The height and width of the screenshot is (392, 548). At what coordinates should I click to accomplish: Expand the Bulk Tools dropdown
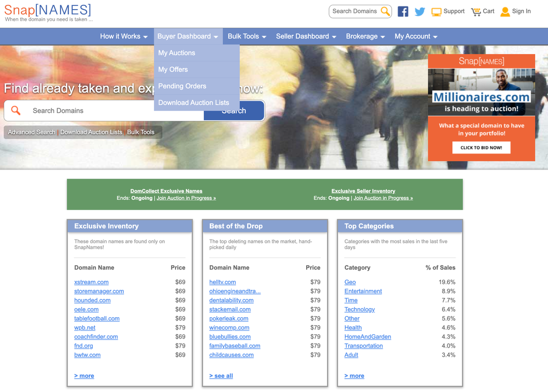(247, 36)
